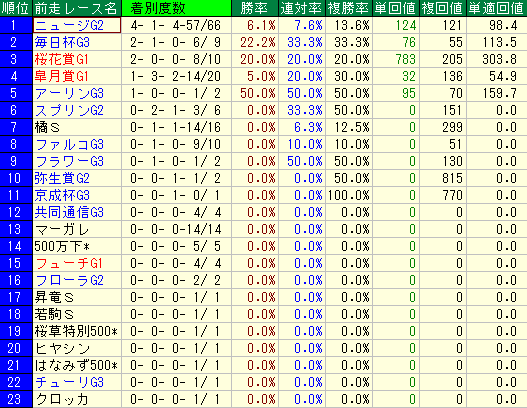Select the スプリンG2 race link
Viewport: 527px width, 408px height.
point(69,111)
